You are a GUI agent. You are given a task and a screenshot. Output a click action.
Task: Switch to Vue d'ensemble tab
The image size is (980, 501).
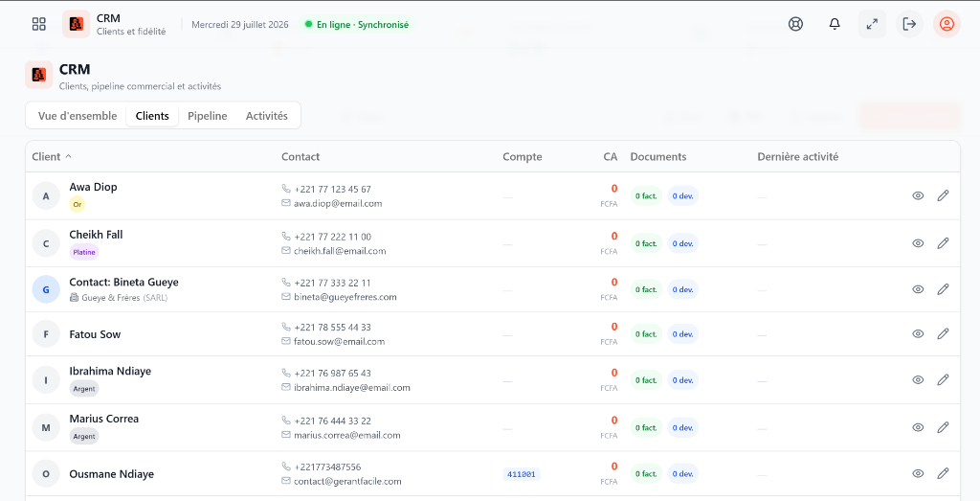[x=78, y=116]
